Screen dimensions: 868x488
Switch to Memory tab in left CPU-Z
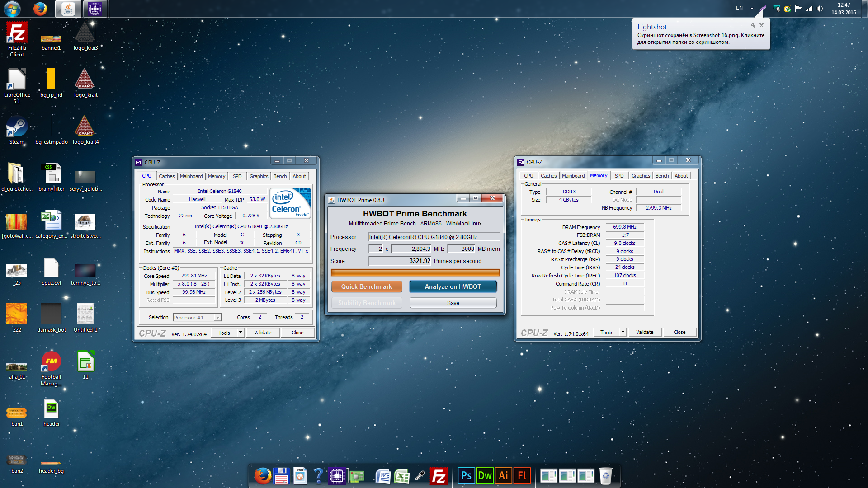[x=217, y=176]
